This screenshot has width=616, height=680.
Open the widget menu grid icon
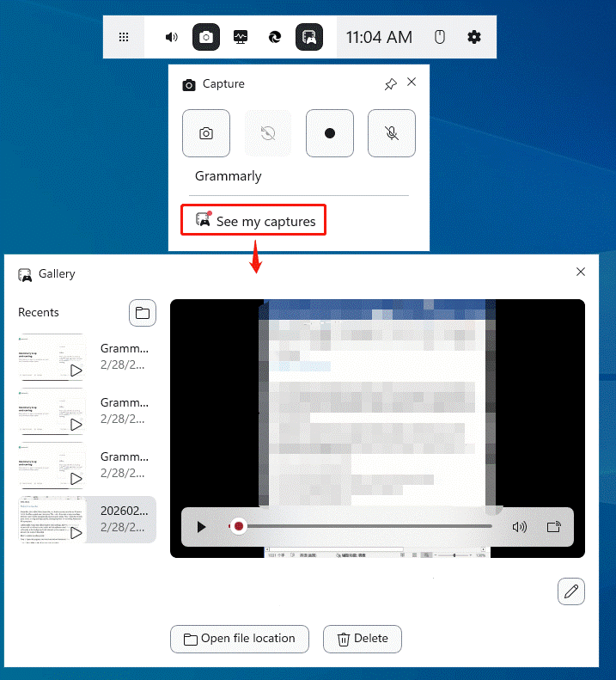[x=124, y=37]
